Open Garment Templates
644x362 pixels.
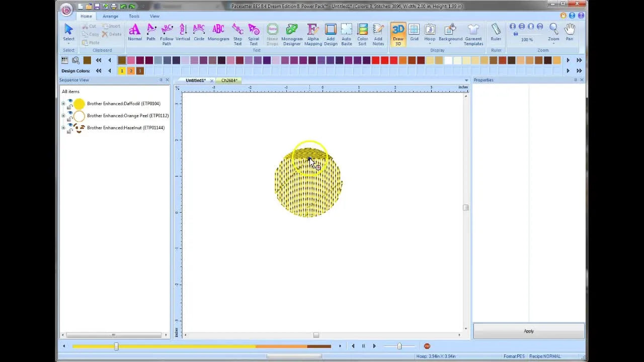click(473, 35)
